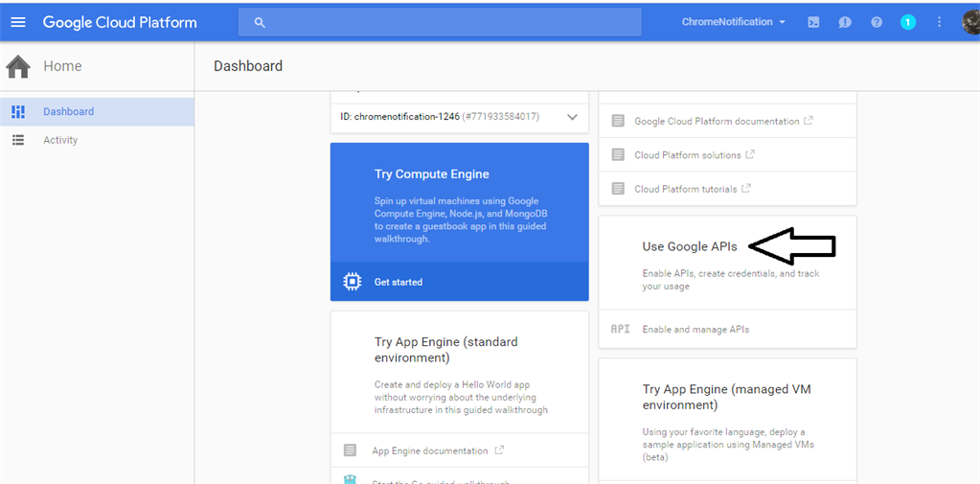Screen dimensions: 980x484
Task: Click Get started for Compute Engine
Action: (399, 282)
